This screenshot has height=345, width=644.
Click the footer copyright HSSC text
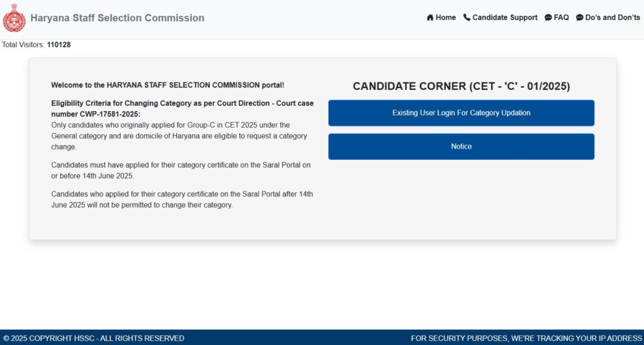pos(93,338)
